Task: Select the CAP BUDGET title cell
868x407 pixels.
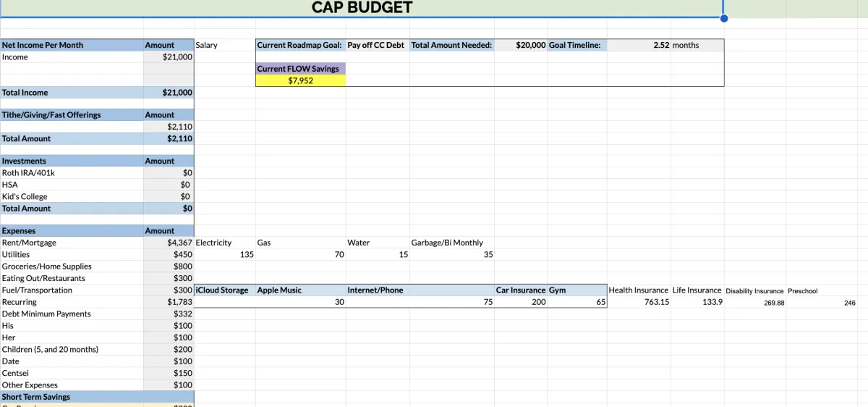Action: coord(362,8)
